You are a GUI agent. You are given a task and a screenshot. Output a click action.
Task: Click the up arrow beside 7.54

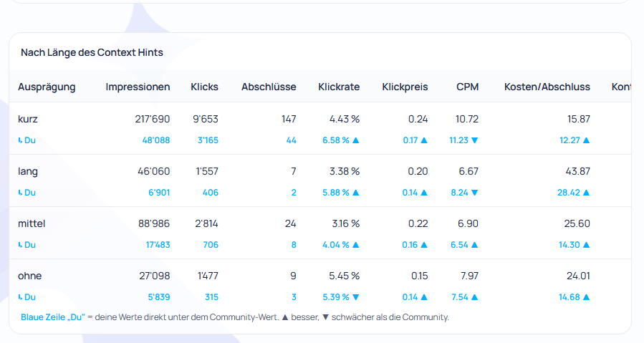tap(475, 296)
